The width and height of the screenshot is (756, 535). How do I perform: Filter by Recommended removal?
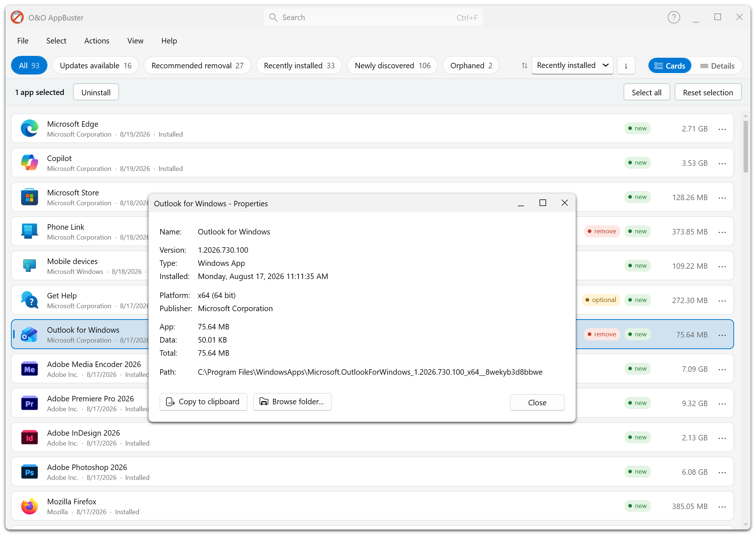197,66
